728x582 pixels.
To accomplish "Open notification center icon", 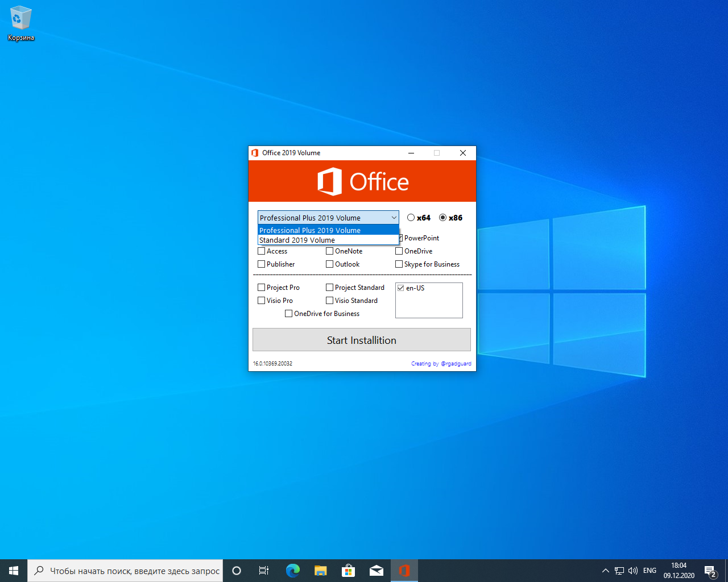I will point(710,571).
